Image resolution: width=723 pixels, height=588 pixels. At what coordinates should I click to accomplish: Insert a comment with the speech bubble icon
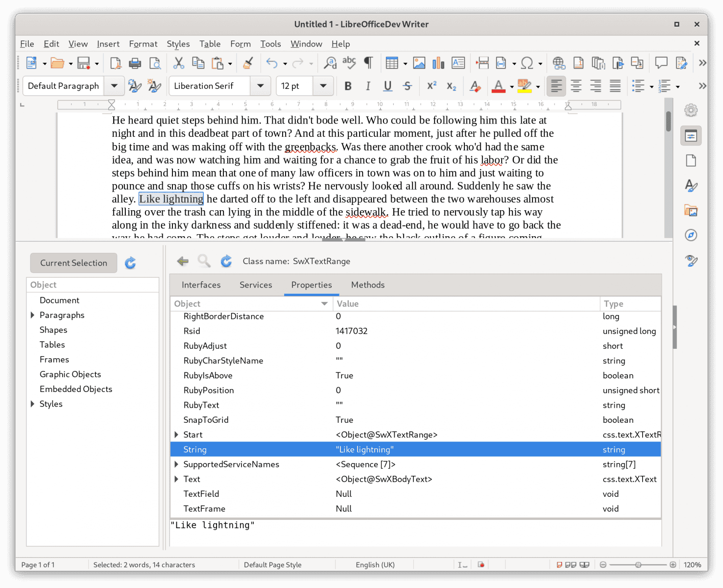tap(661, 63)
